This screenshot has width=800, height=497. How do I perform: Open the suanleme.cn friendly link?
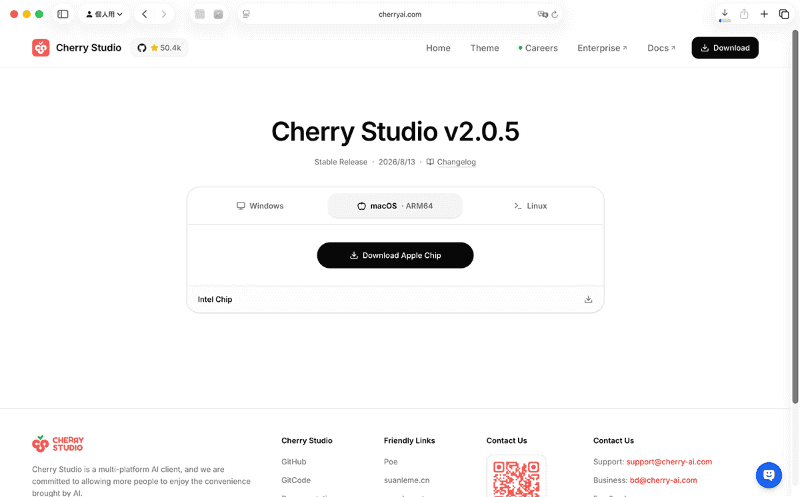pyautogui.click(x=407, y=480)
